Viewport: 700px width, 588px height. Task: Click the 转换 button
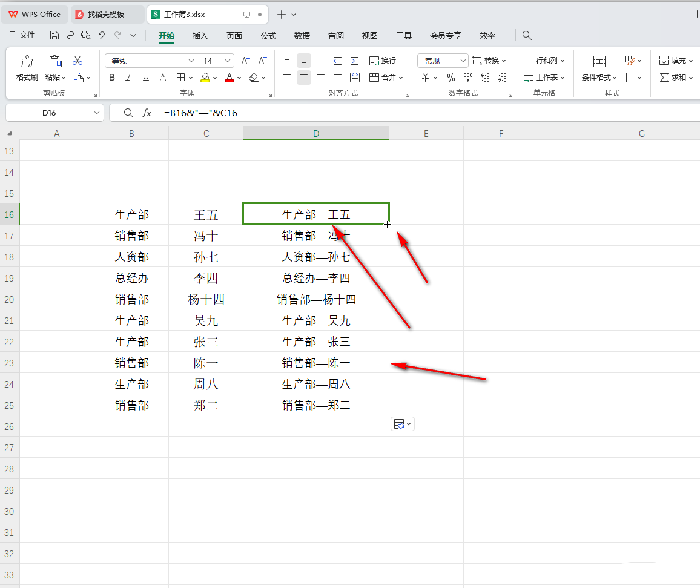coord(489,61)
